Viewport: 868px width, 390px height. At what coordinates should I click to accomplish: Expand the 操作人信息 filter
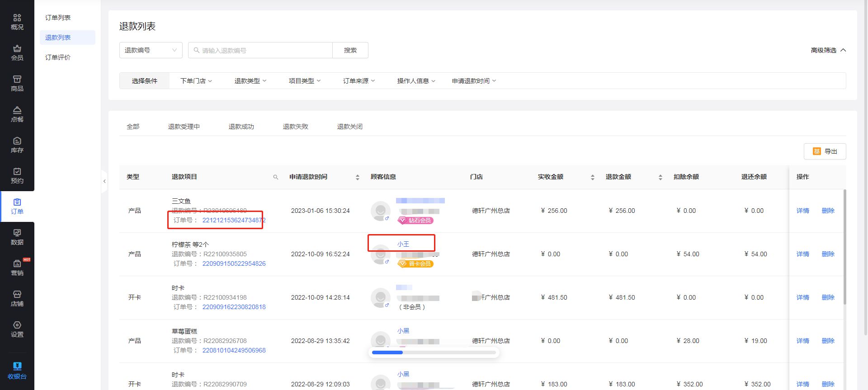[416, 81]
